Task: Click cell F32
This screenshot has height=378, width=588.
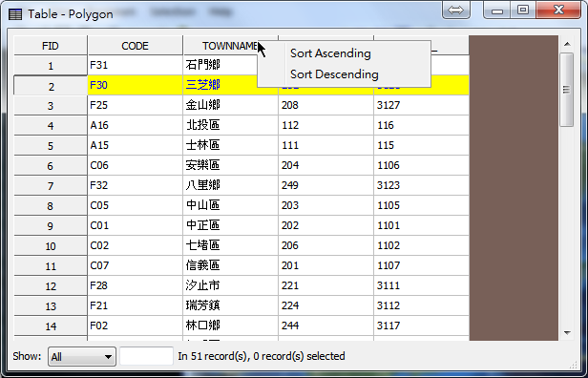Action: [x=135, y=185]
